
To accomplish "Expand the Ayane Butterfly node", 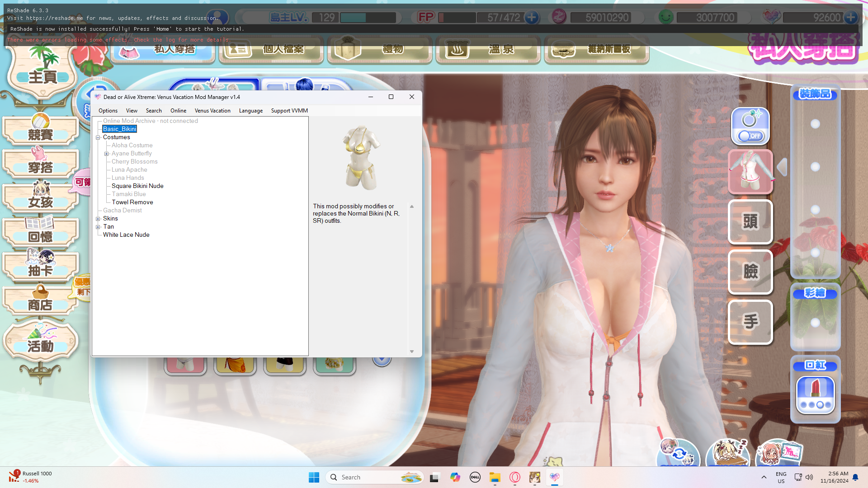I will point(107,154).
